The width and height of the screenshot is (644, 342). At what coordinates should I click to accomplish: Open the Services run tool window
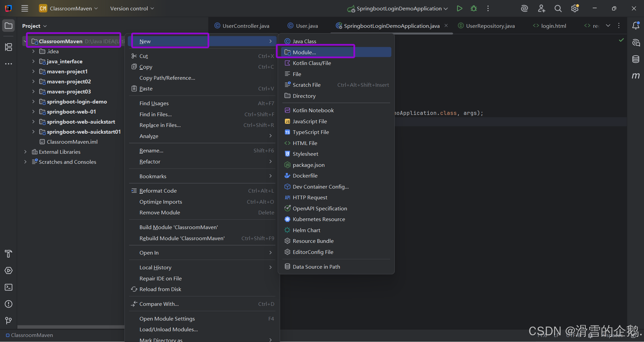(9, 271)
